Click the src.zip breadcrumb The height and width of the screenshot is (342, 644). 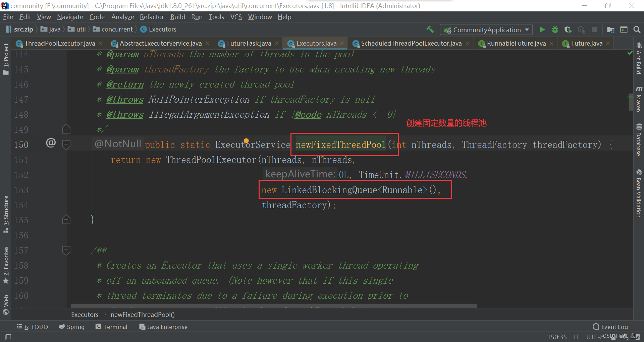(x=20, y=30)
